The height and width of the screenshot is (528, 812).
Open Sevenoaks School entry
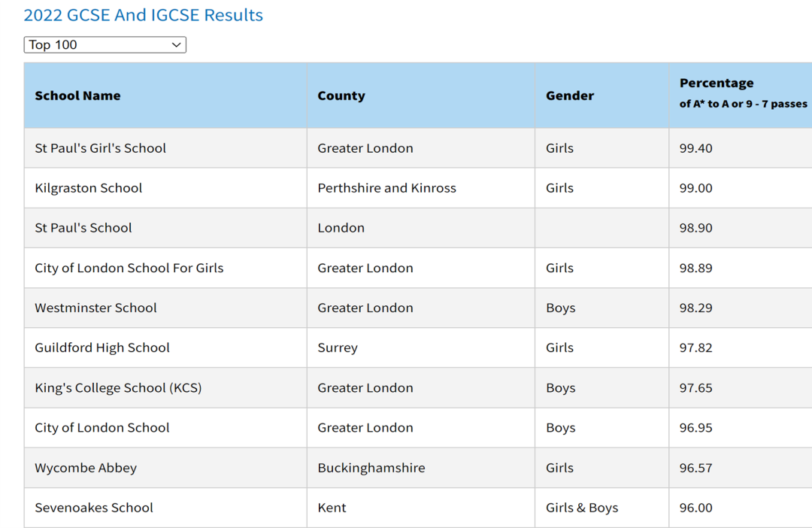tap(94, 508)
